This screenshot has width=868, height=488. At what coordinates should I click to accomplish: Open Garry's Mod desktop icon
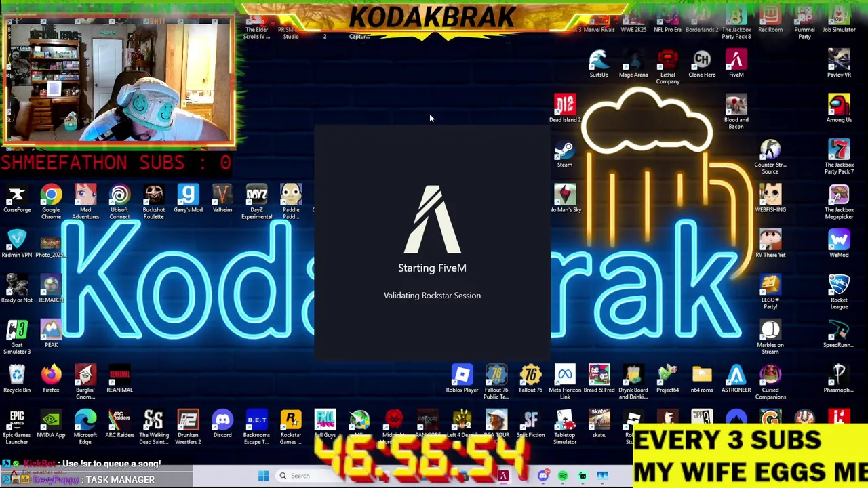188,199
